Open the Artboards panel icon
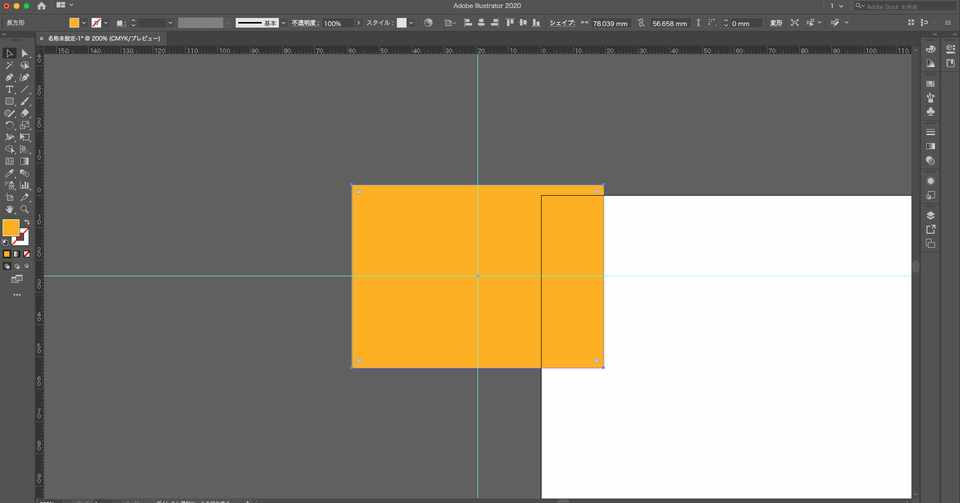Screen dimensions: 960x503 click(x=931, y=244)
